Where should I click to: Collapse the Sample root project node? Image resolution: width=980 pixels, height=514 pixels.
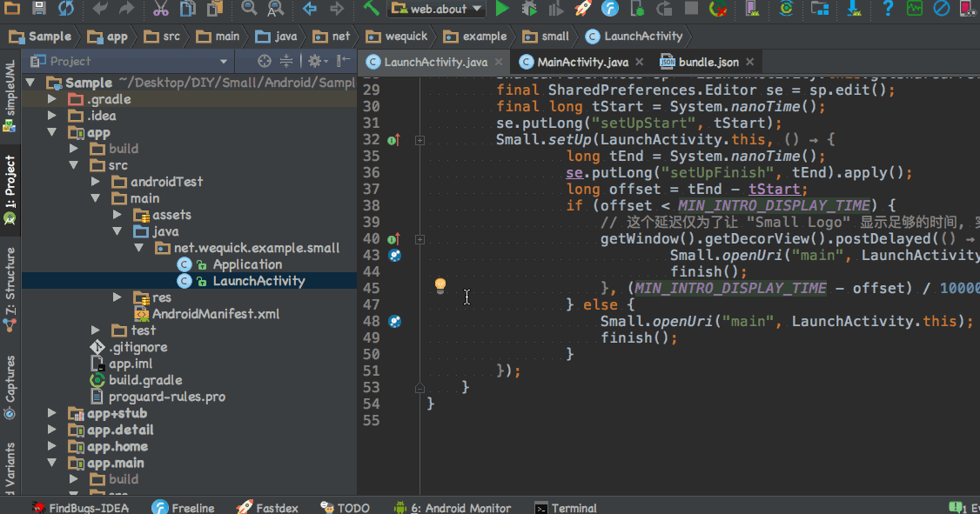pyautogui.click(x=30, y=83)
